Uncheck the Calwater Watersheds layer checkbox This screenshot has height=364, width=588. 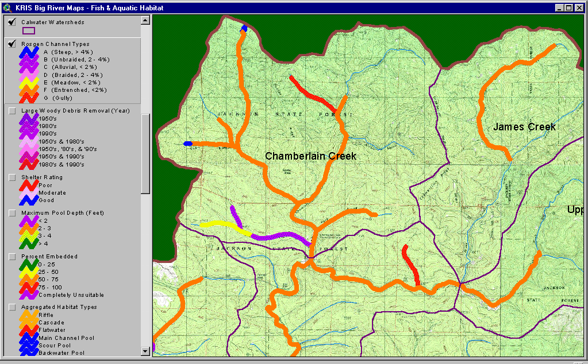click(12, 22)
